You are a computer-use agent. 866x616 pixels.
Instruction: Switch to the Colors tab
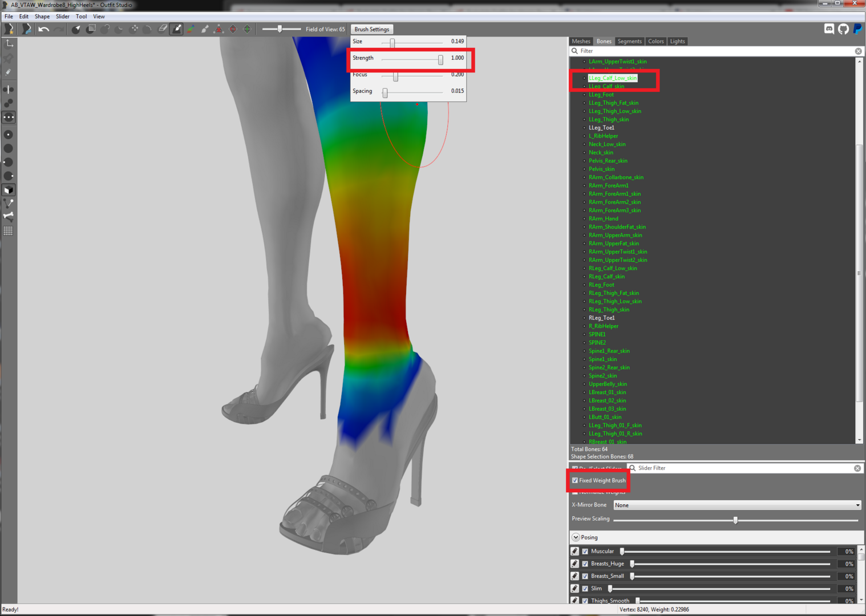656,41
